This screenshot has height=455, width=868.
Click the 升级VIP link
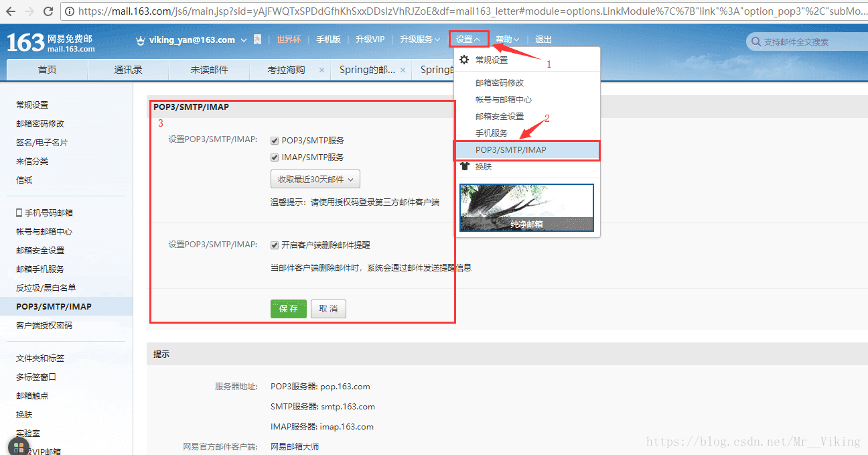point(370,40)
